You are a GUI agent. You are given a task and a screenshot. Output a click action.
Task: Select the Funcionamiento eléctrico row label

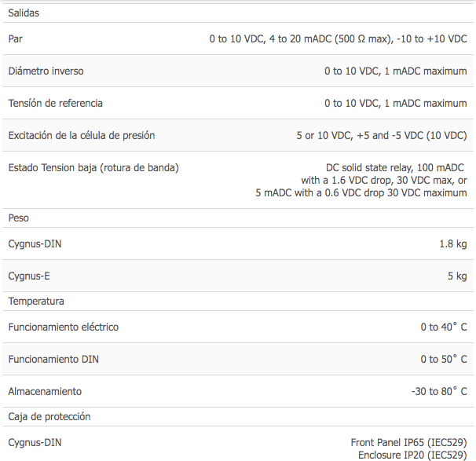pyautogui.click(x=63, y=327)
